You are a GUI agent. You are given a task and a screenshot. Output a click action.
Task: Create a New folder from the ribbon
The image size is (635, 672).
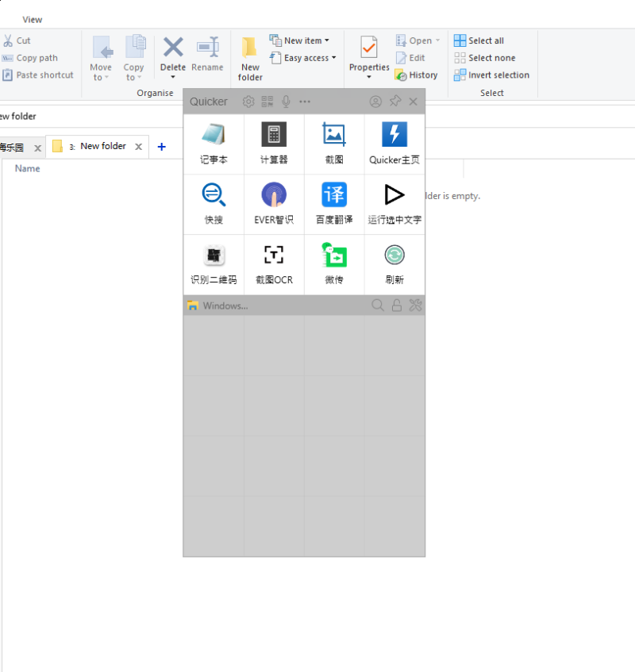[x=250, y=59]
